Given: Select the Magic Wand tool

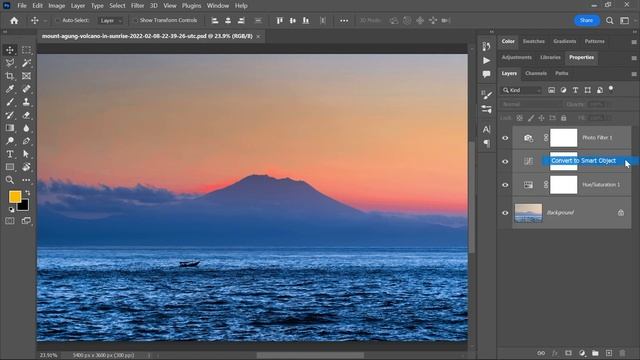Looking at the screenshot, I should click(26, 63).
